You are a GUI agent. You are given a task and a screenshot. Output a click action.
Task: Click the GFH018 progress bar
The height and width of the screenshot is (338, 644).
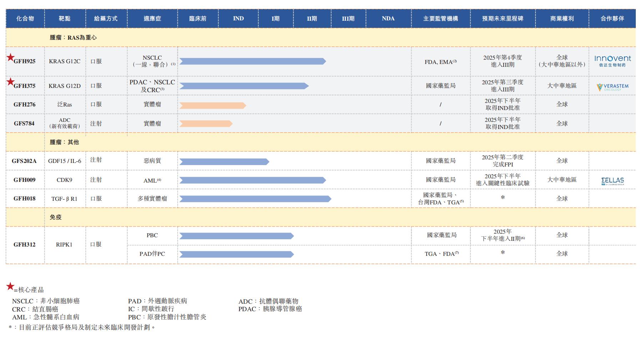tap(255, 199)
